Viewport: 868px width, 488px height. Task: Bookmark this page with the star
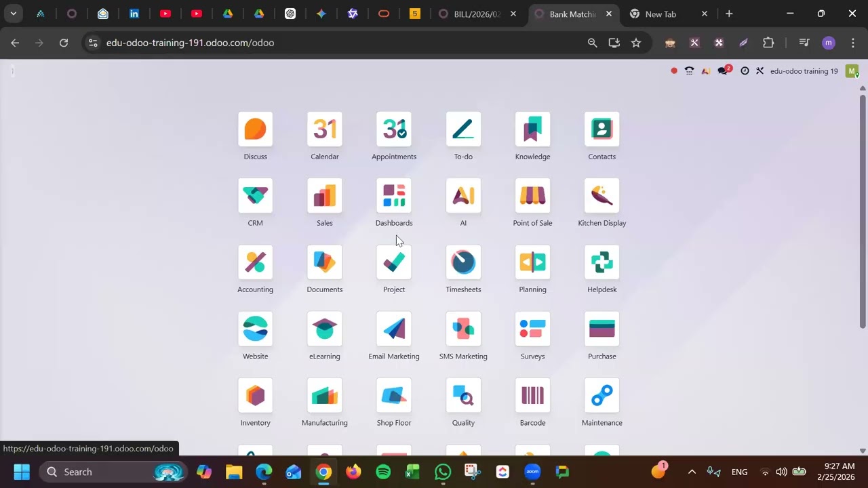pyautogui.click(x=636, y=43)
